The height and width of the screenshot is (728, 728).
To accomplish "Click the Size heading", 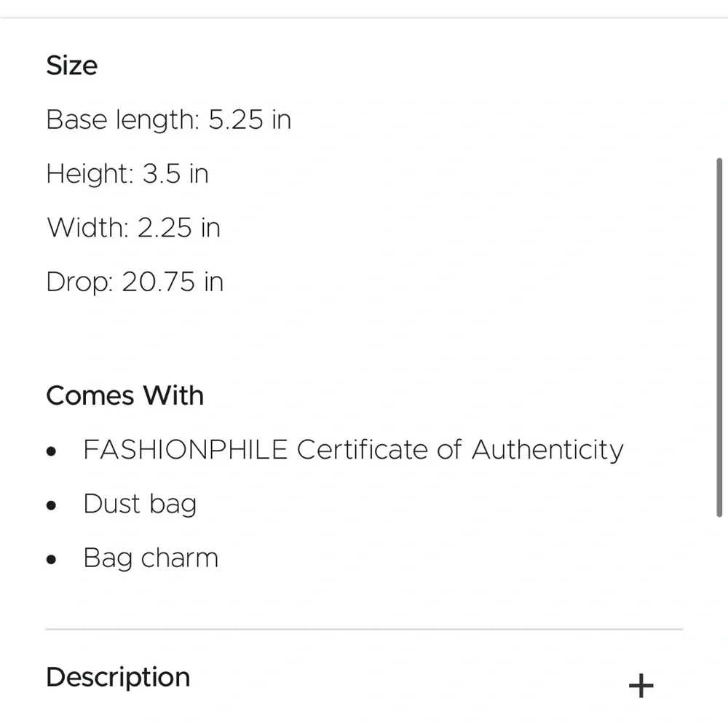I will click(x=71, y=66).
